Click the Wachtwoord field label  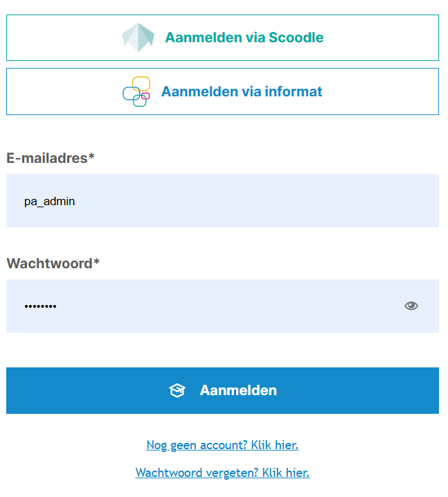tap(53, 263)
